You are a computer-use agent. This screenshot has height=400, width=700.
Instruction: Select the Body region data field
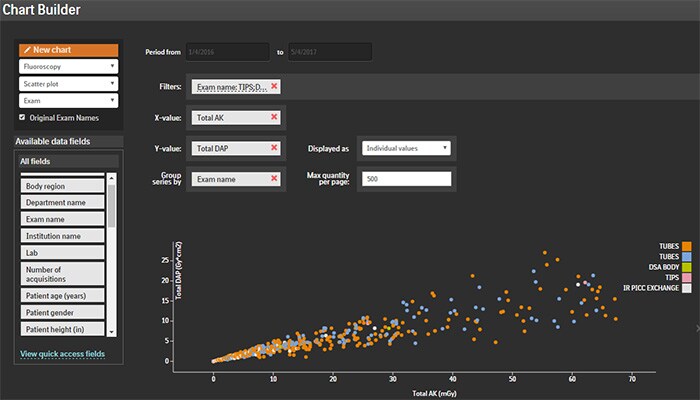[62, 186]
